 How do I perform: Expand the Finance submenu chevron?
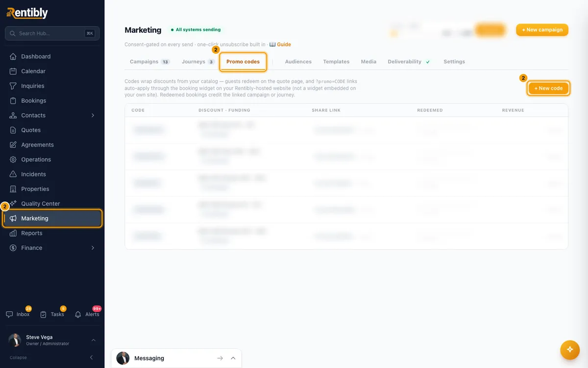pos(93,248)
